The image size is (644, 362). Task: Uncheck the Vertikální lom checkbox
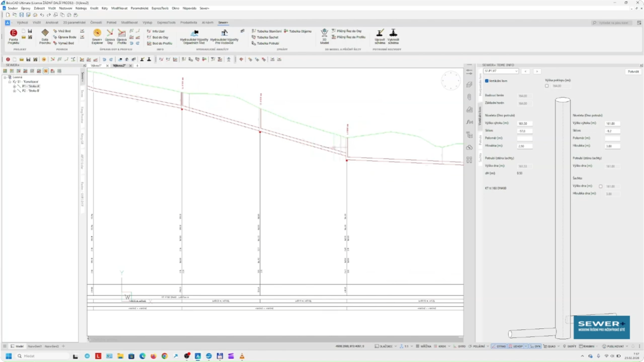point(487,81)
